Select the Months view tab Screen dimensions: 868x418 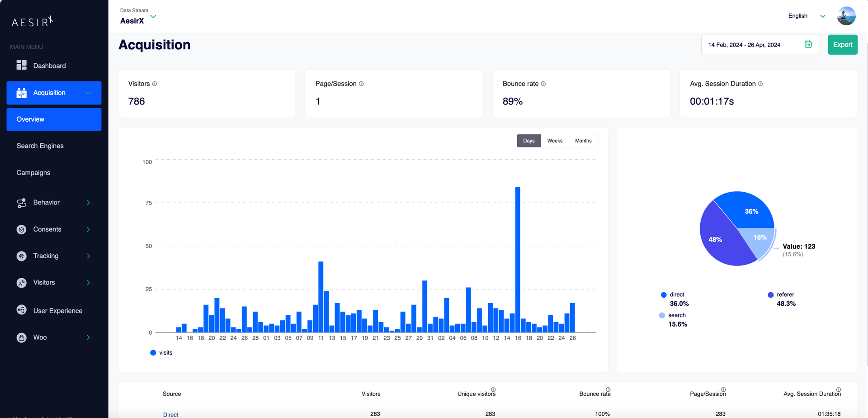point(583,141)
